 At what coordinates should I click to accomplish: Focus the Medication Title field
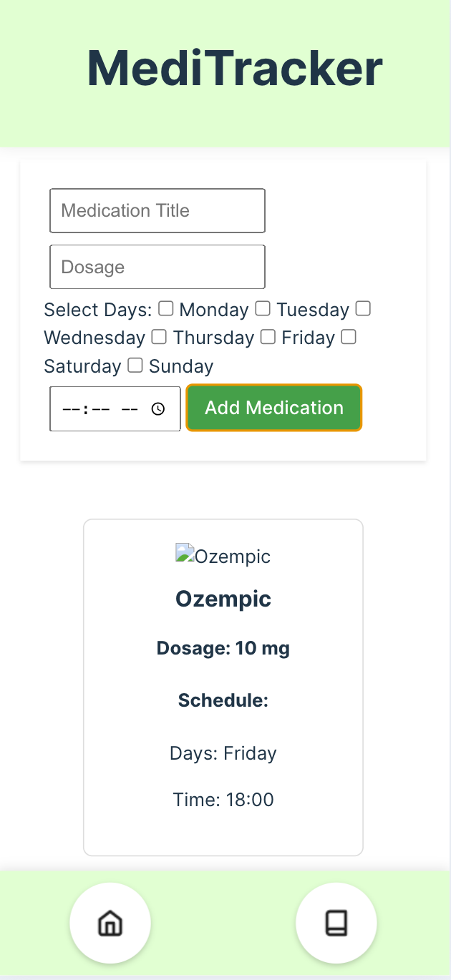(x=157, y=211)
